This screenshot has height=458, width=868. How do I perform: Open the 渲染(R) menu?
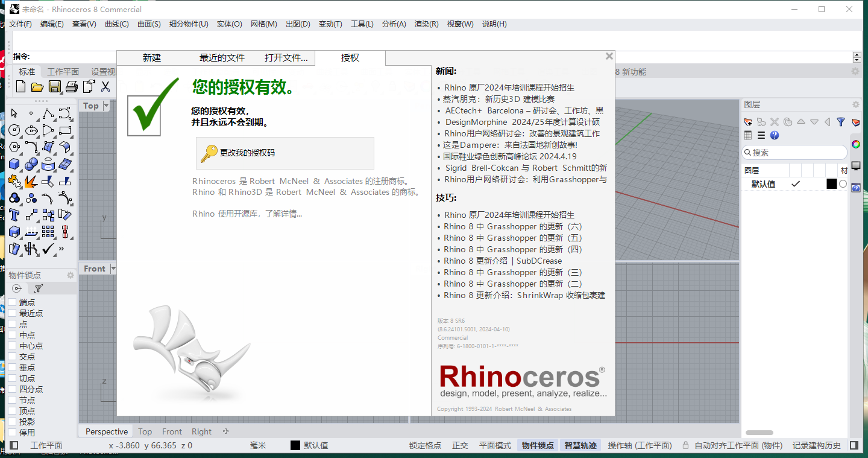(426, 24)
